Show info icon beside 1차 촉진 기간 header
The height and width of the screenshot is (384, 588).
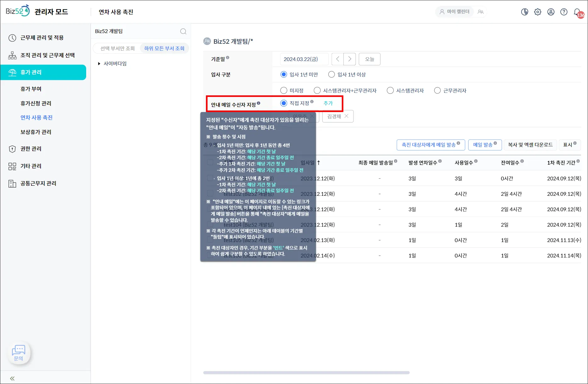[578, 161]
